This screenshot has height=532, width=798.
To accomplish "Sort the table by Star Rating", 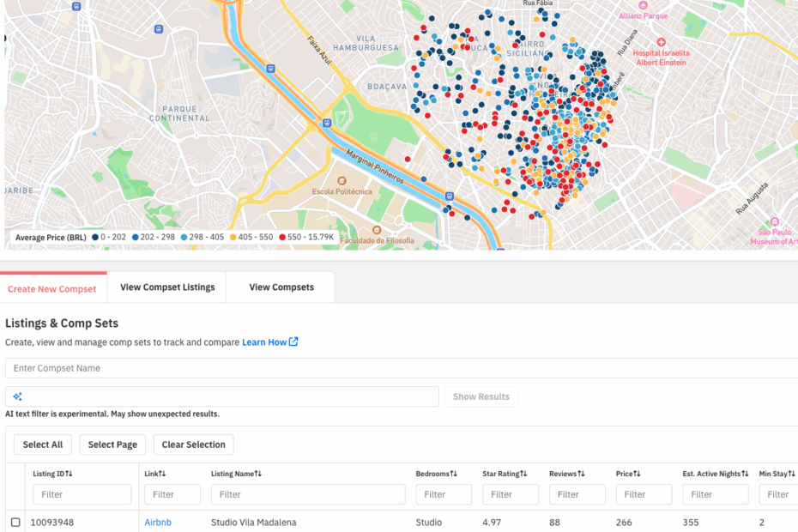I will (x=524, y=474).
